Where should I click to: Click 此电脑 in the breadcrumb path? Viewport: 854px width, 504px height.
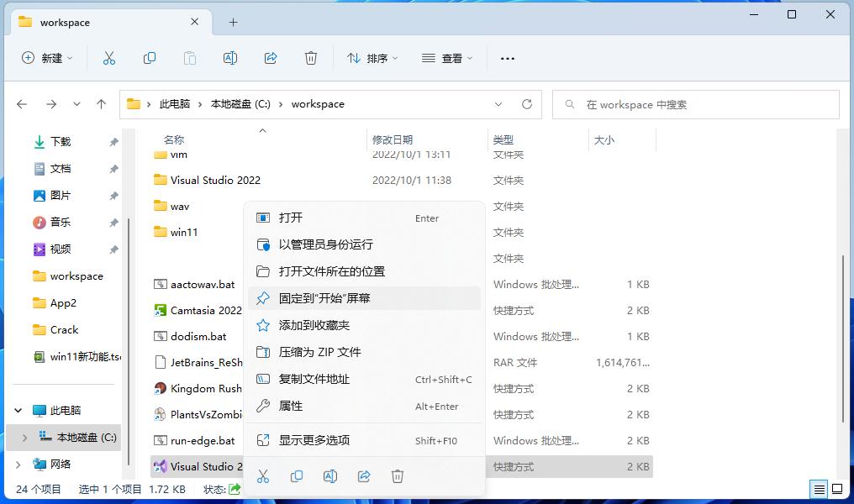pyautogui.click(x=174, y=103)
